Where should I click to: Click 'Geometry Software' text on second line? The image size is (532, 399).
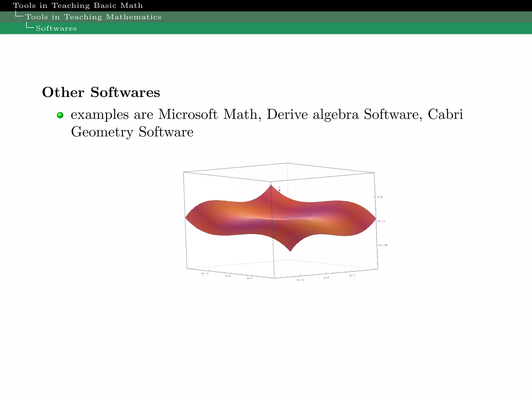pyautogui.click(x=132, y=132)
